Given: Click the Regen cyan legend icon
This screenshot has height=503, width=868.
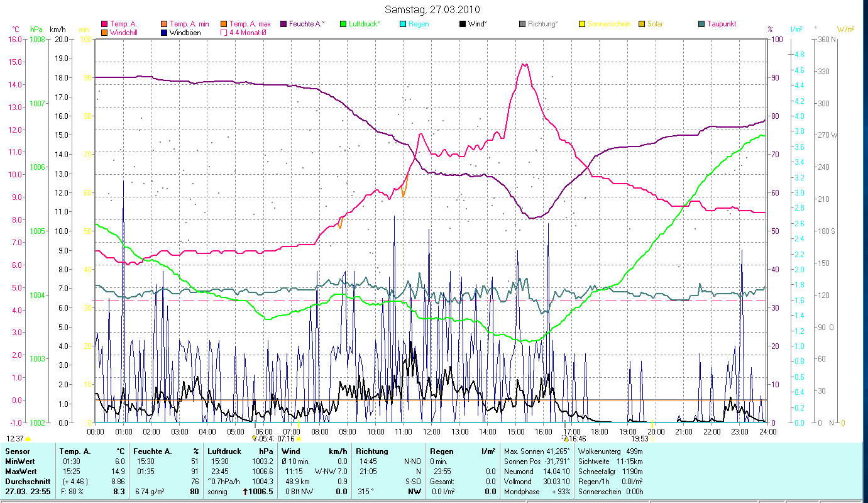Looking at the screenshot, I should pyautogui.click(x=403, y=24).
